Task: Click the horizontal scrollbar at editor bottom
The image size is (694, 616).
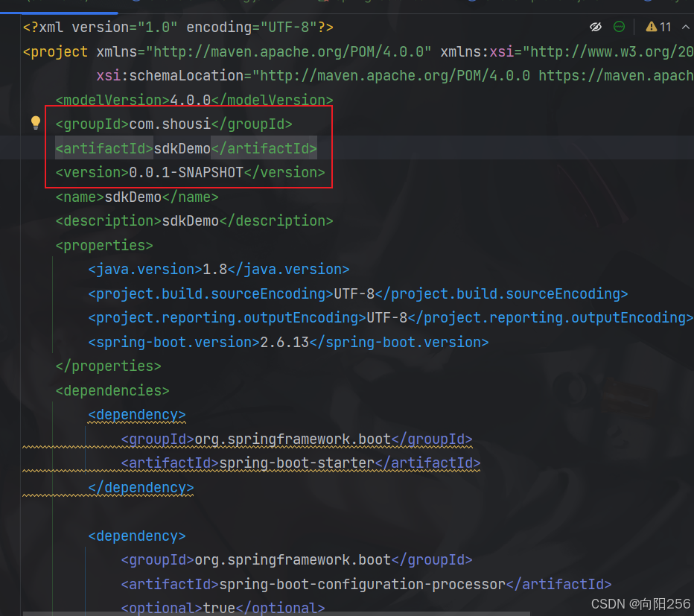Action: (276, 614)
